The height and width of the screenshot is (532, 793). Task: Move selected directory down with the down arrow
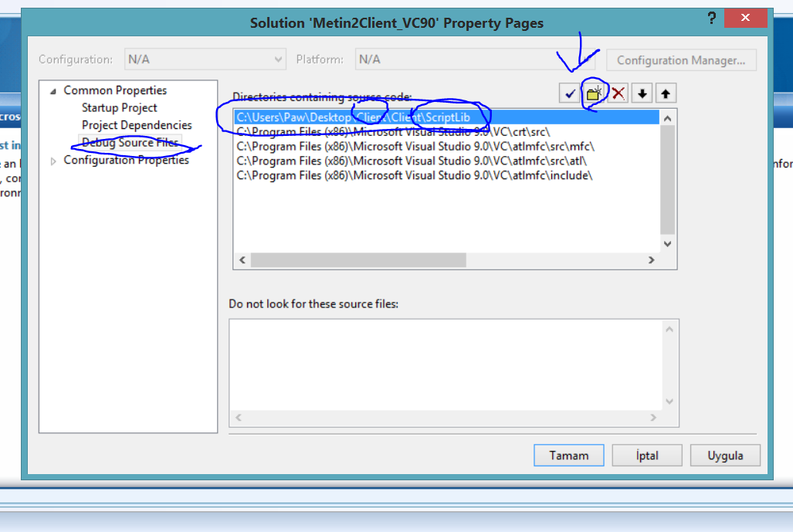click(x=642, y=93)
